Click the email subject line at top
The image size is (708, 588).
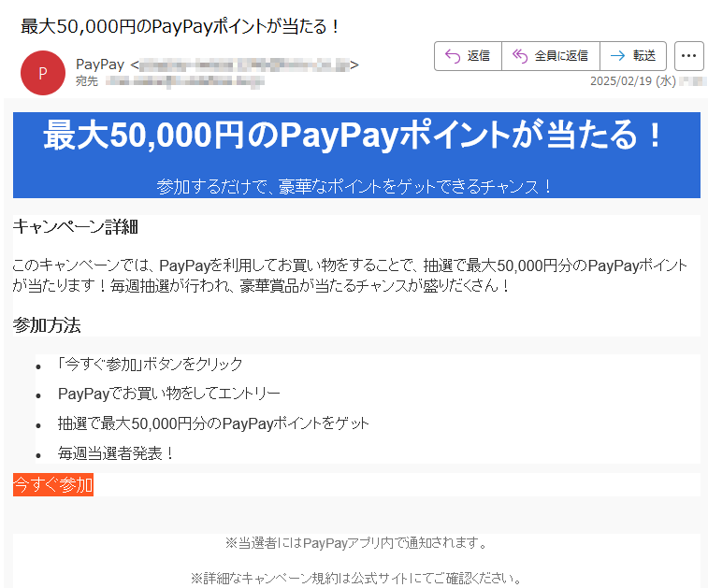pos(180,26)
